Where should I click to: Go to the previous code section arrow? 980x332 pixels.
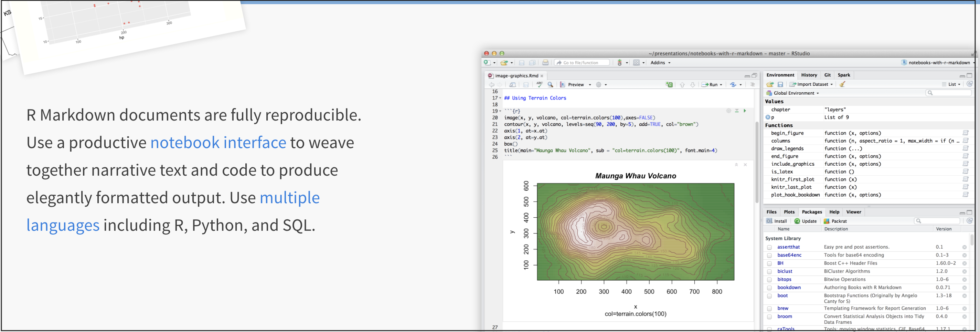[x=682, y=84]
